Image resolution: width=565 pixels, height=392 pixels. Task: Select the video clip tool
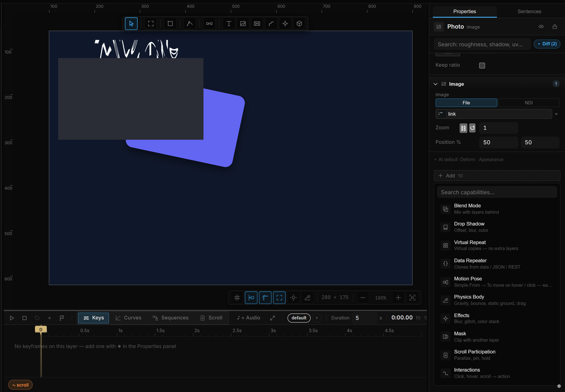[x=257, y=24]
